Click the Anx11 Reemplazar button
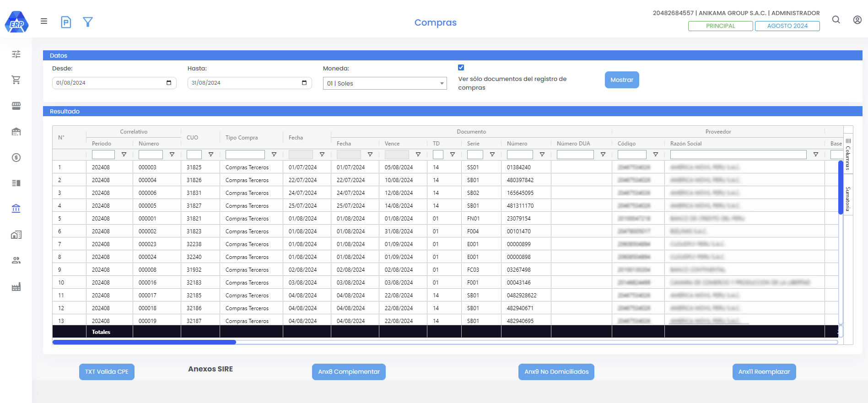 click(764, 372)
